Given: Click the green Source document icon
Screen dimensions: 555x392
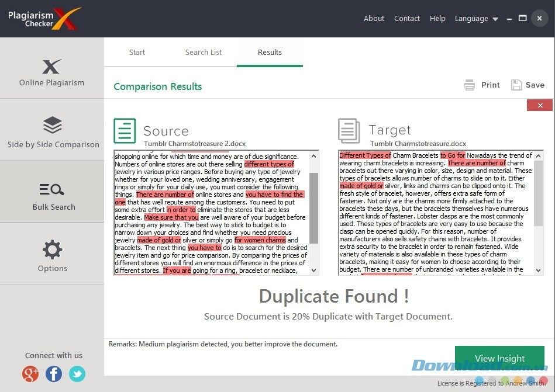Looking at the screenshot, I should [125, 131].
